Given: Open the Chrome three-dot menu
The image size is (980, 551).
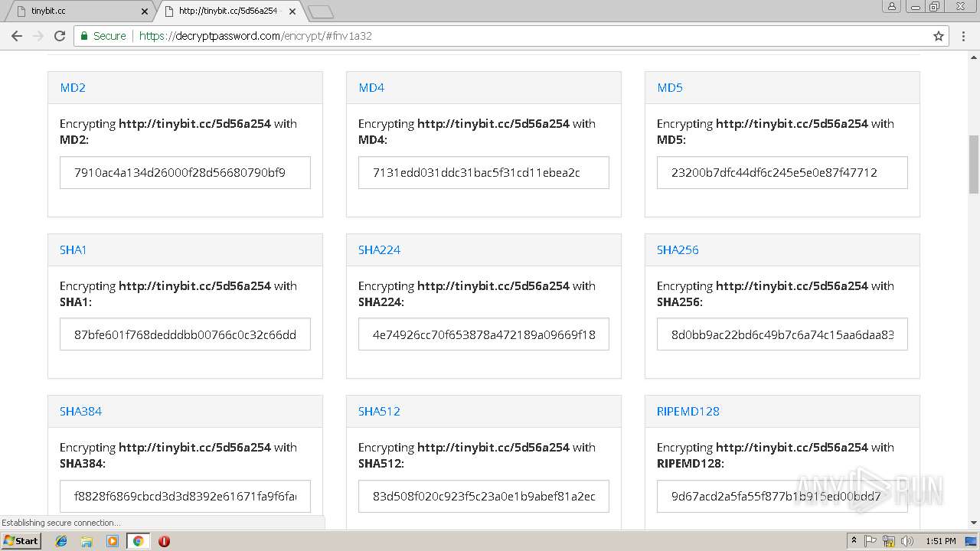Looking at the screenshot, I should 964,36.
